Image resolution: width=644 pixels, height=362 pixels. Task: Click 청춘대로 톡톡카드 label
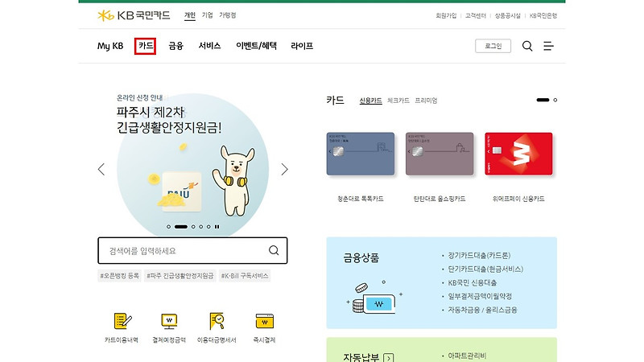[x=360, y=199]
